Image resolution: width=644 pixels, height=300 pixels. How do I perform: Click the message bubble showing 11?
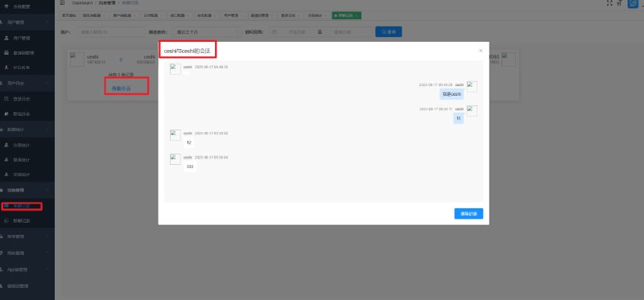(458, 118)
